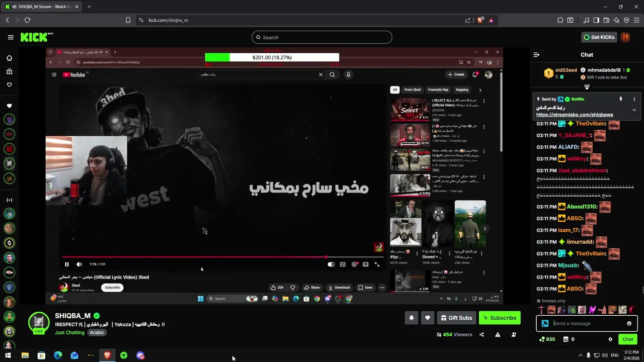Share page via address bar share icon
The width and height of the screenshot is (644, 362).
468,20
